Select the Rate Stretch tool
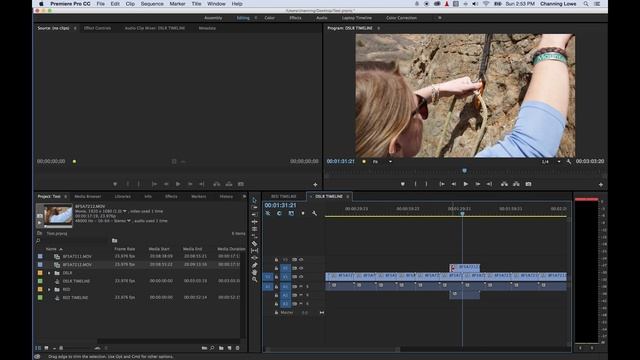This screenshot has height=360, width=640. (x=254, y=236)
